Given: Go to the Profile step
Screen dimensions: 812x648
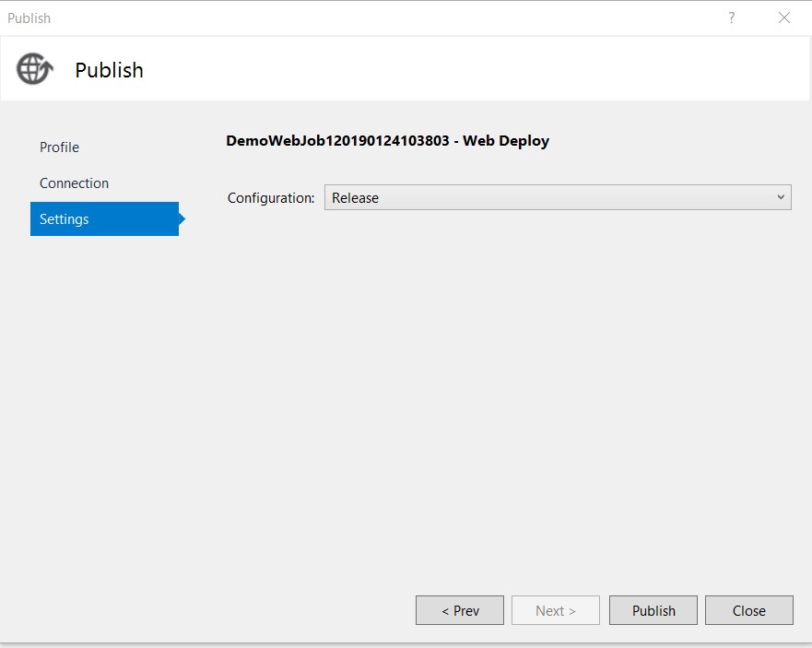Looking at the screenshot, I should 60,147.
